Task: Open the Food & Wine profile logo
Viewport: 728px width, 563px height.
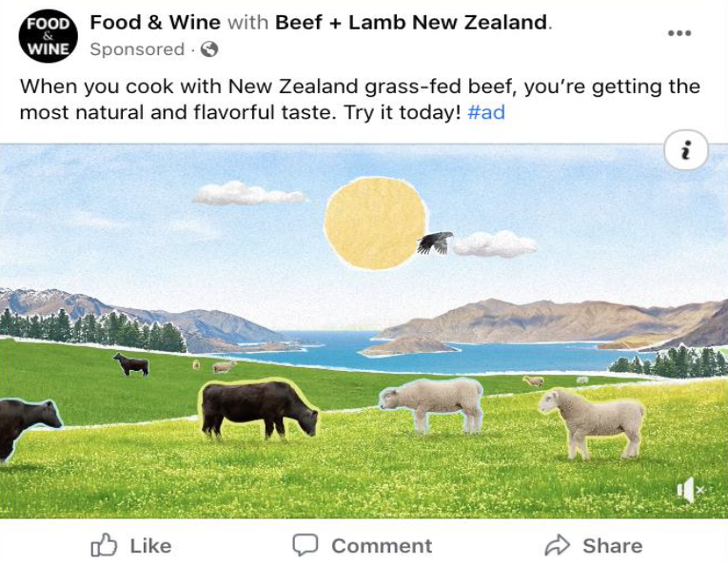Action: (48, 36)
